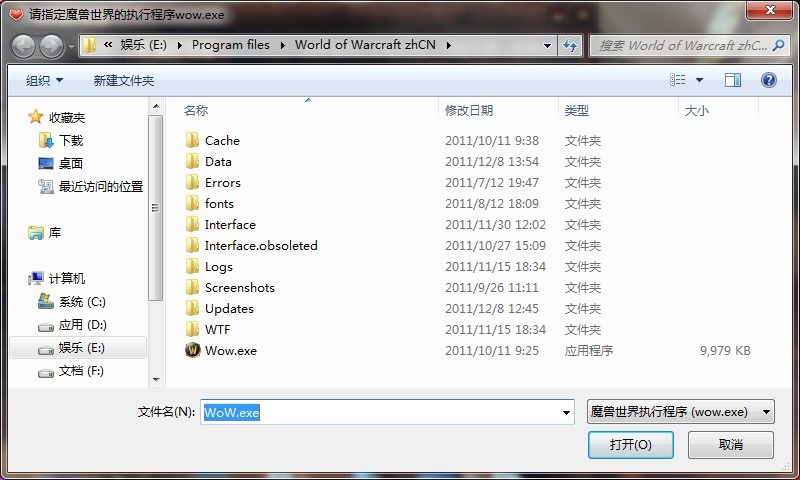Viewport: 800px width, 480px height.
Task: Close the dialog with the X button
Action: tap(770, 10)
